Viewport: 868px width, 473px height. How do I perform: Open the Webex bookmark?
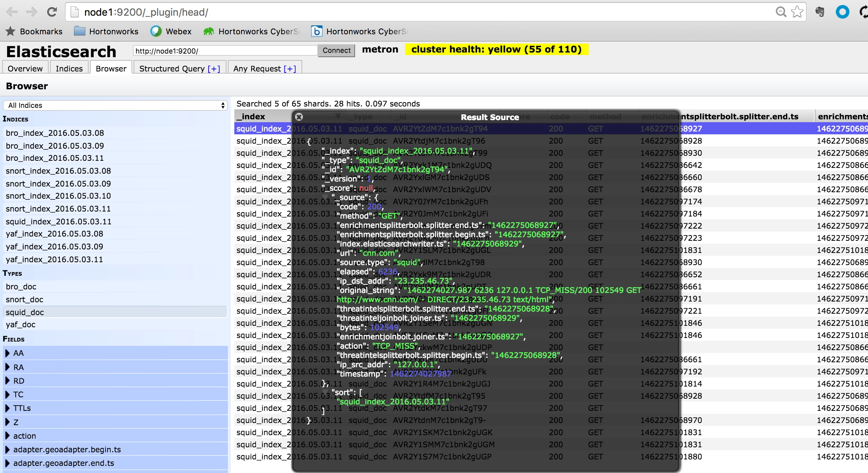click(x=171, y=31)
